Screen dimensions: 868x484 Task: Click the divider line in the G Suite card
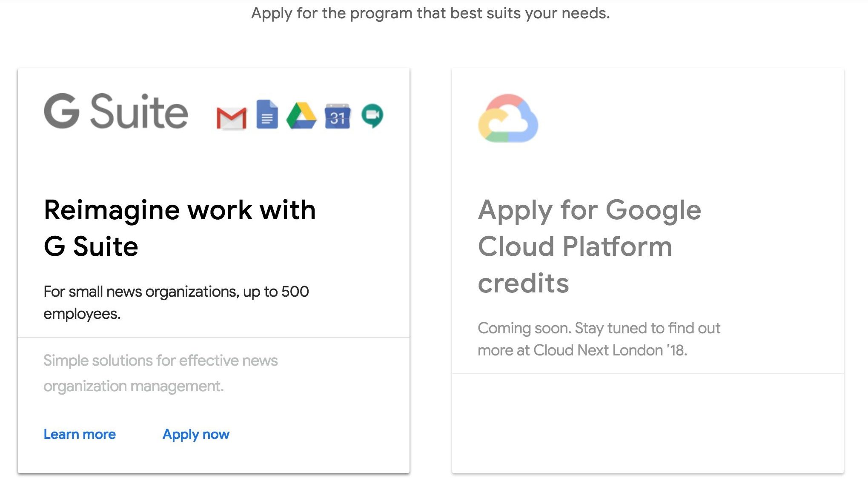pos(213,337)
